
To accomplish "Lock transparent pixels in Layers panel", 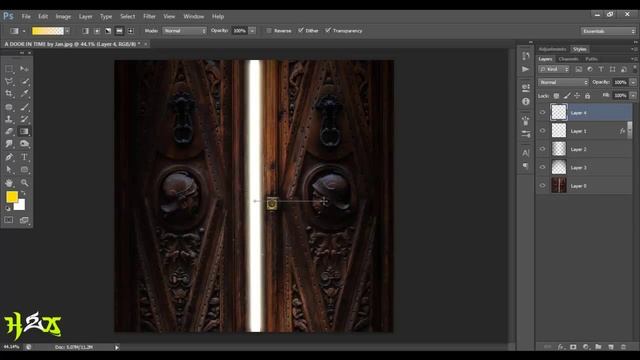I will click(556, 96).
